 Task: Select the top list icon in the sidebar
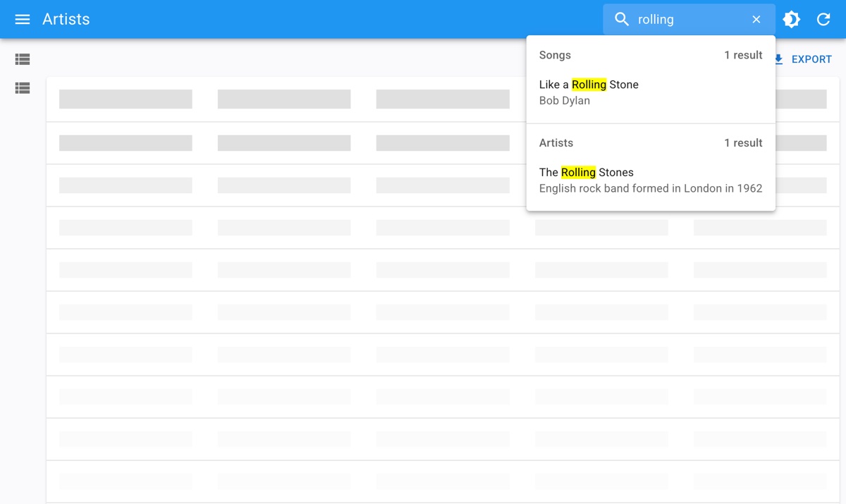[x=23, y=60]
